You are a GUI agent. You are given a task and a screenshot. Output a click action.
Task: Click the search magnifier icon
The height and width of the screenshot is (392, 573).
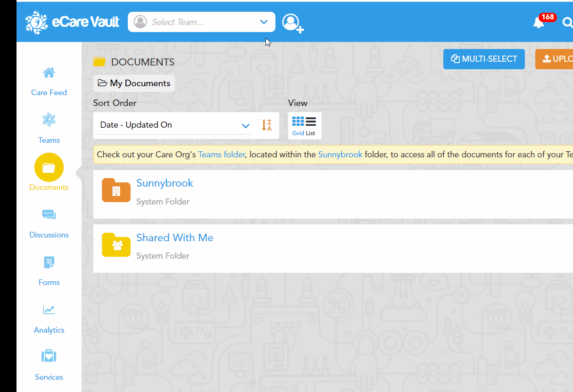(x=567, y=22)
